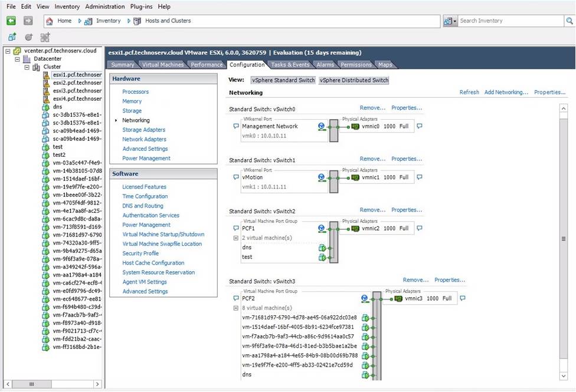Click the Refresh link
576x392 pixels.
(x=469, y=93)
